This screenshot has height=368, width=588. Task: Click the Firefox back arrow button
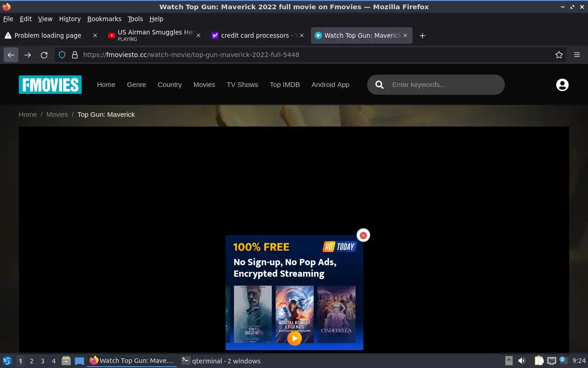tap(11, 55)
